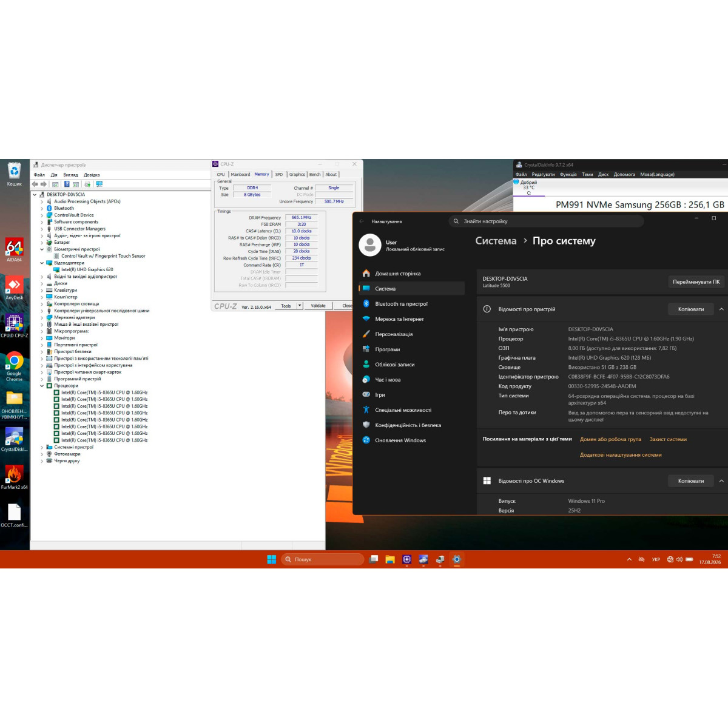Open the OCCT.config file icon on the desktop
Viewport: 728px width, 728px height.
(15, 515)
